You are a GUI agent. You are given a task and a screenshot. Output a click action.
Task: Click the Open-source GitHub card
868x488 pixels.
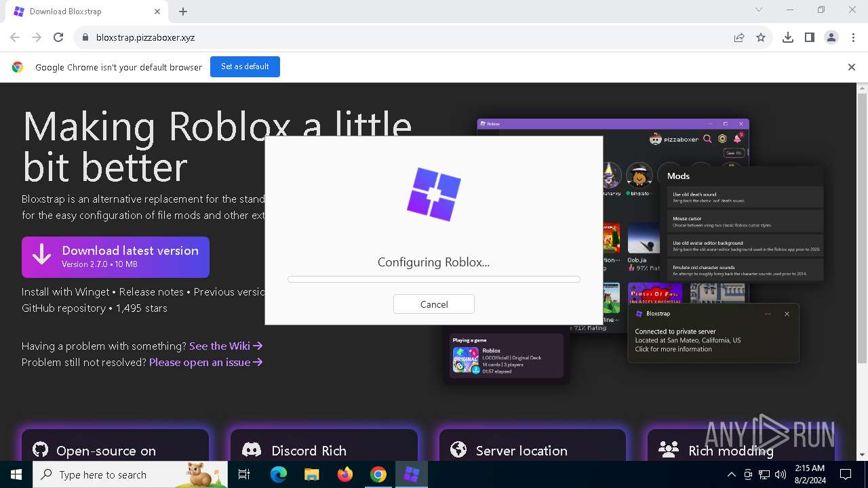(115, 445)
